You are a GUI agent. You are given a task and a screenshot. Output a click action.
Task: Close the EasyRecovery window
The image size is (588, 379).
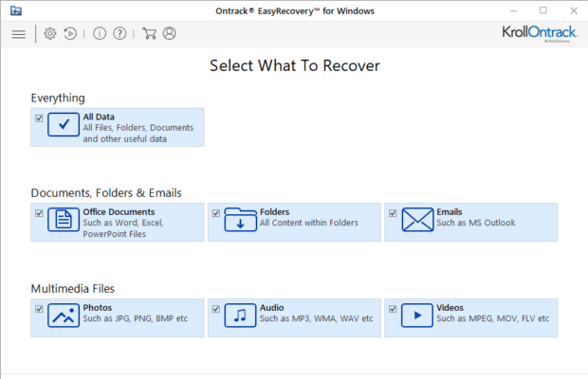coord(574,10)
